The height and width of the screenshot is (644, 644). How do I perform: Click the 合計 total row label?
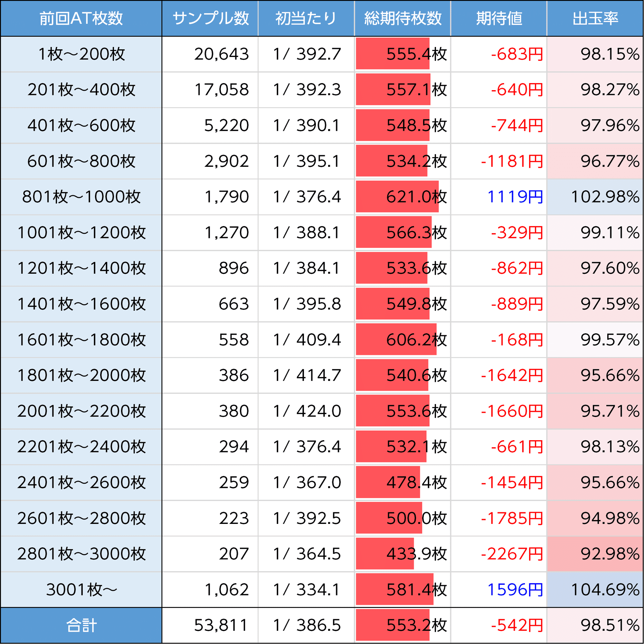[x=81, y=625]
